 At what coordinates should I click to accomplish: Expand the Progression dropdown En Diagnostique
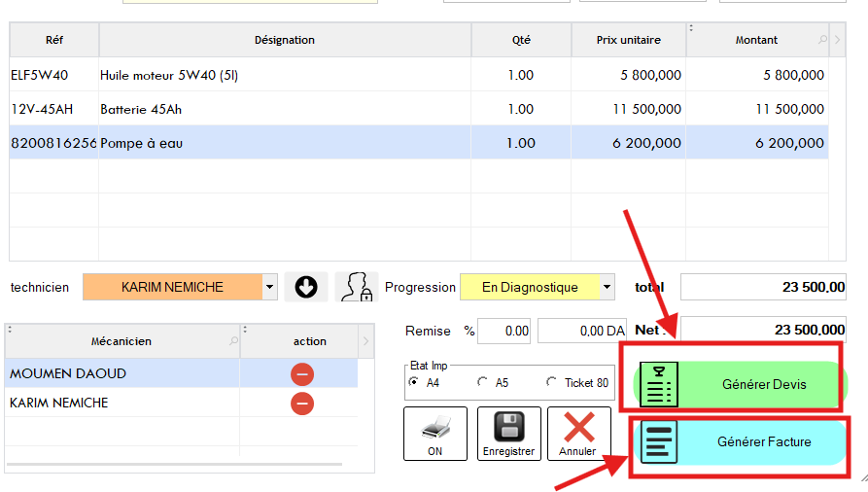[608, 287]
